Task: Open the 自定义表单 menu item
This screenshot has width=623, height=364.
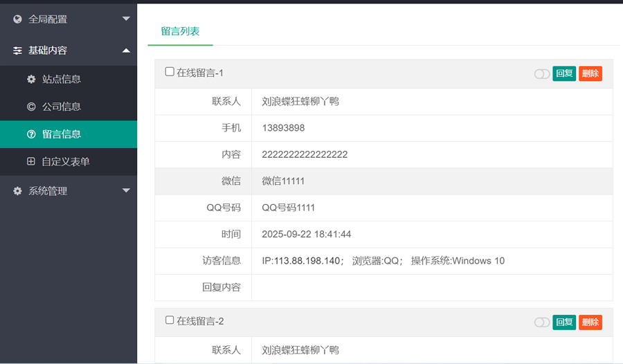Action: coord(69,162)
